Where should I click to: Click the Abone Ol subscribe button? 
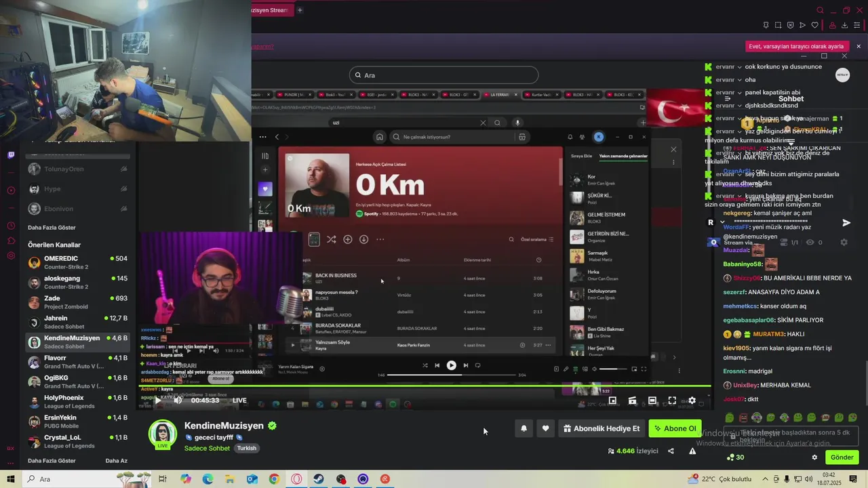tap(675, 428)
